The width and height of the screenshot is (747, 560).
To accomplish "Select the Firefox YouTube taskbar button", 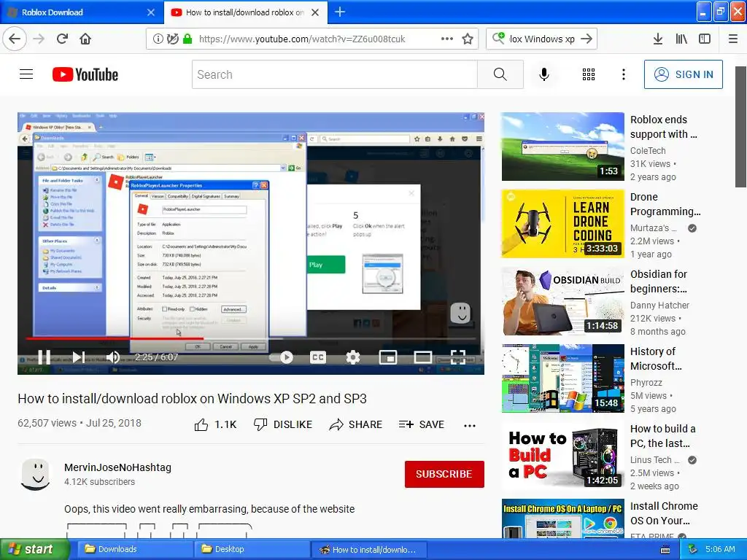I will 369,549.
